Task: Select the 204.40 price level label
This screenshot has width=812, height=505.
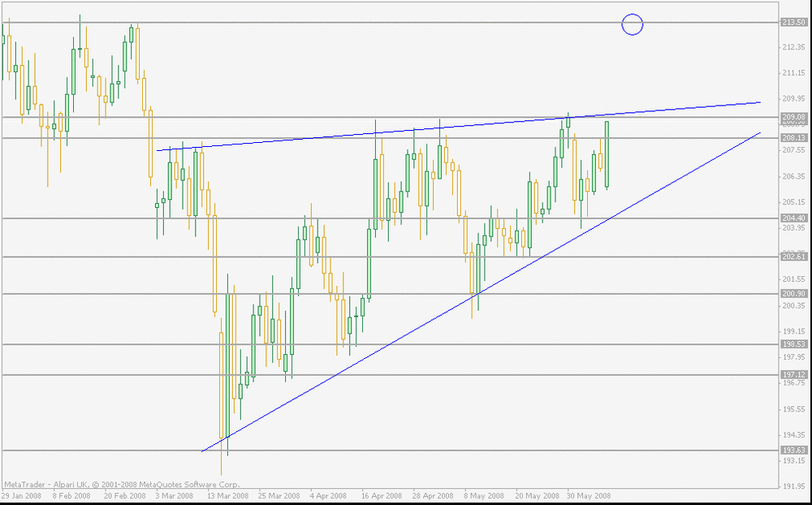Action: pos(793,218)
